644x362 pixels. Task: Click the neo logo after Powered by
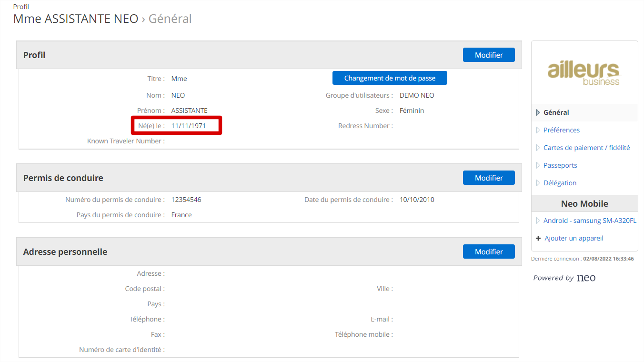point(586,278)
